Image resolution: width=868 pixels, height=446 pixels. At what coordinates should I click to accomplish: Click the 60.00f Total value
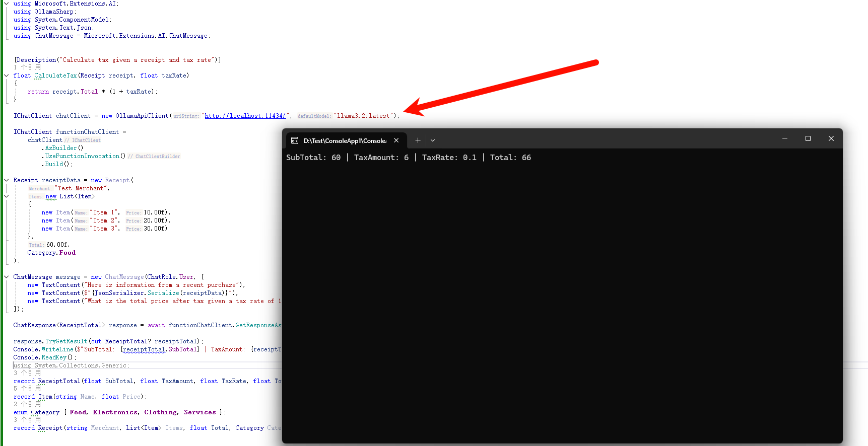56,245
